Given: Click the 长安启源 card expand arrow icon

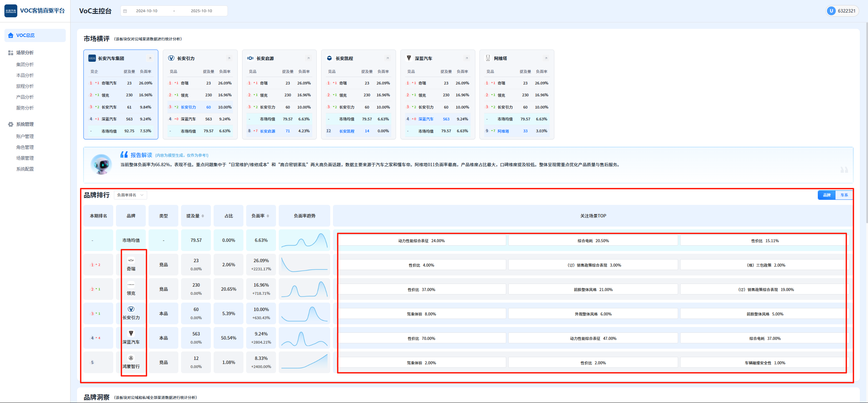Looking at the screenshot, I should click(x=308, y=58).
